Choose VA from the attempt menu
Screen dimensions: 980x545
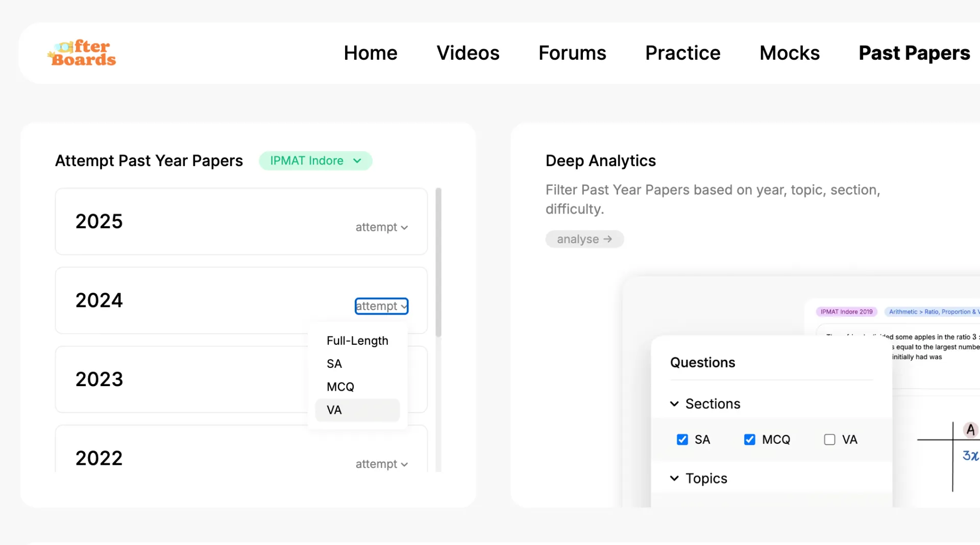click(x=357, y=410)
